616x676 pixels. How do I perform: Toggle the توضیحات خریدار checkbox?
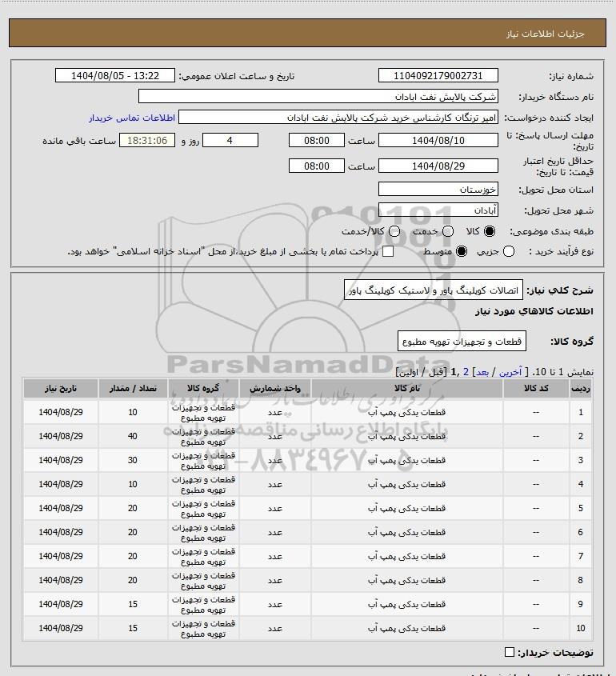509,652
